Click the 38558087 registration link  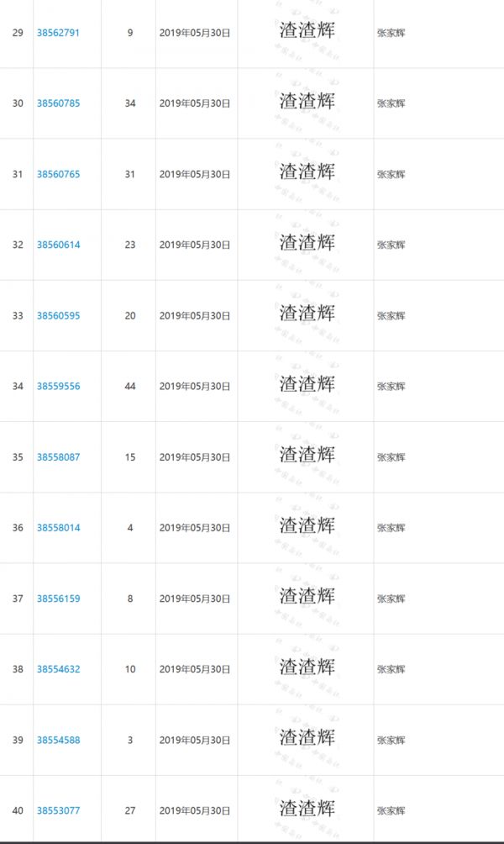click(58, 457)
